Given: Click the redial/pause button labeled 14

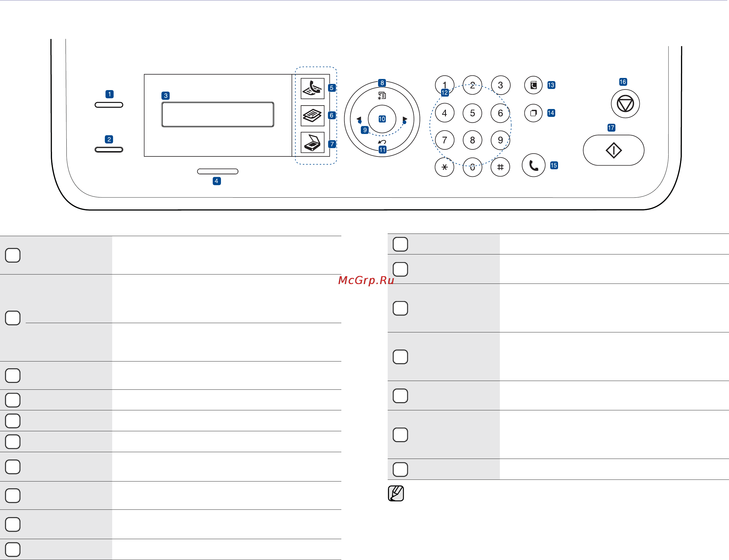Looking at the screenshot, I should [x=533, y=113].
